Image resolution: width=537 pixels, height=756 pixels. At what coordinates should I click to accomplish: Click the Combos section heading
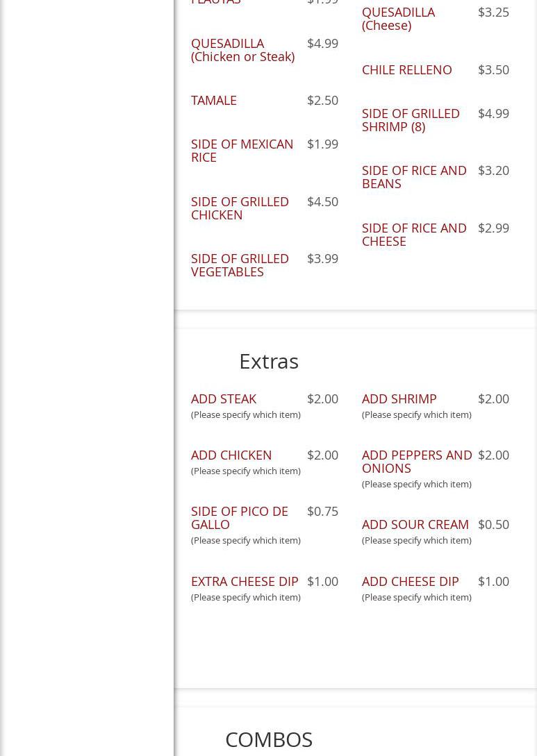click(x=269, y=739)
